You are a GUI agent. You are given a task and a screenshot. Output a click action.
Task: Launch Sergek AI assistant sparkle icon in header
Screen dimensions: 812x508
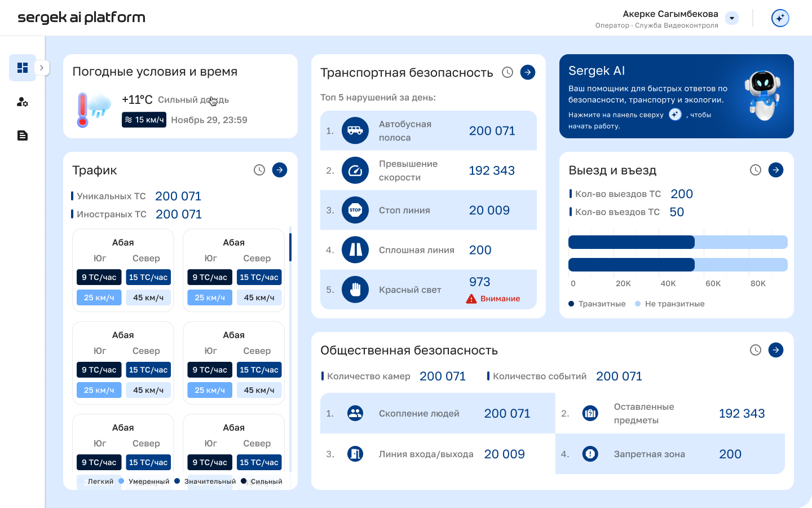[780, 18]
